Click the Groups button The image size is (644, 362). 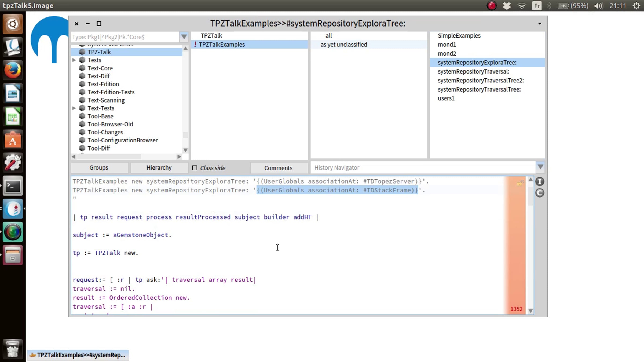point(99,168)
